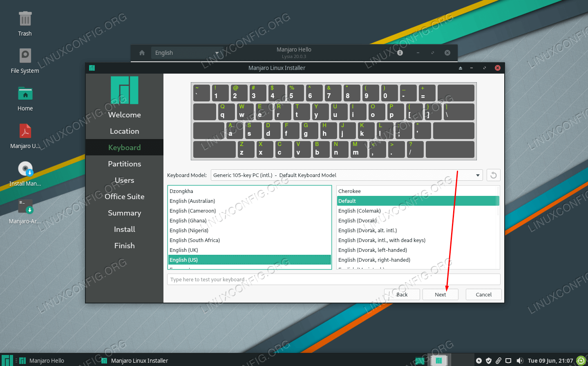Open the Manjaro Hello language dropdown
The image size is (588, 366).
point(187,53)
